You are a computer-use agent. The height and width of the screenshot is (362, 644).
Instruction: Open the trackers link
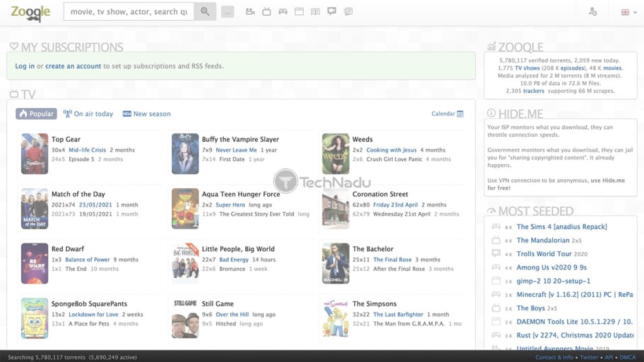point(533,91)
